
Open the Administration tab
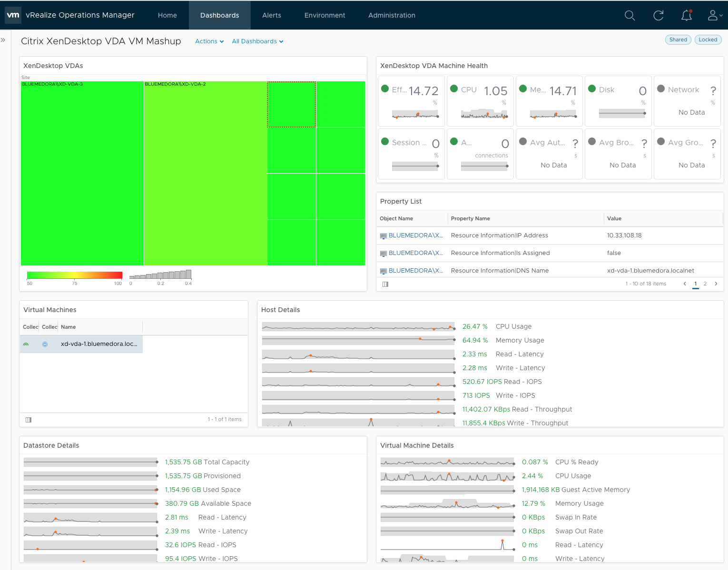(392, 15)
